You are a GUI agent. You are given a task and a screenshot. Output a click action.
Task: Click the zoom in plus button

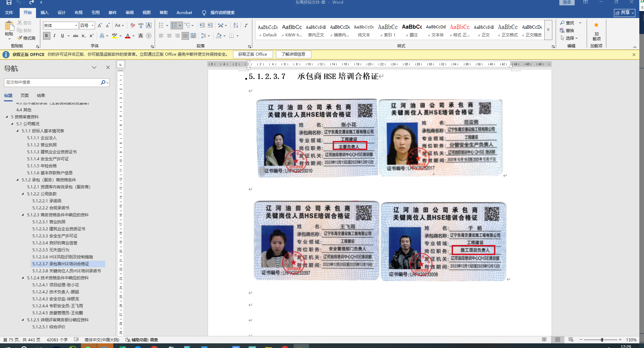coord(620,340)
